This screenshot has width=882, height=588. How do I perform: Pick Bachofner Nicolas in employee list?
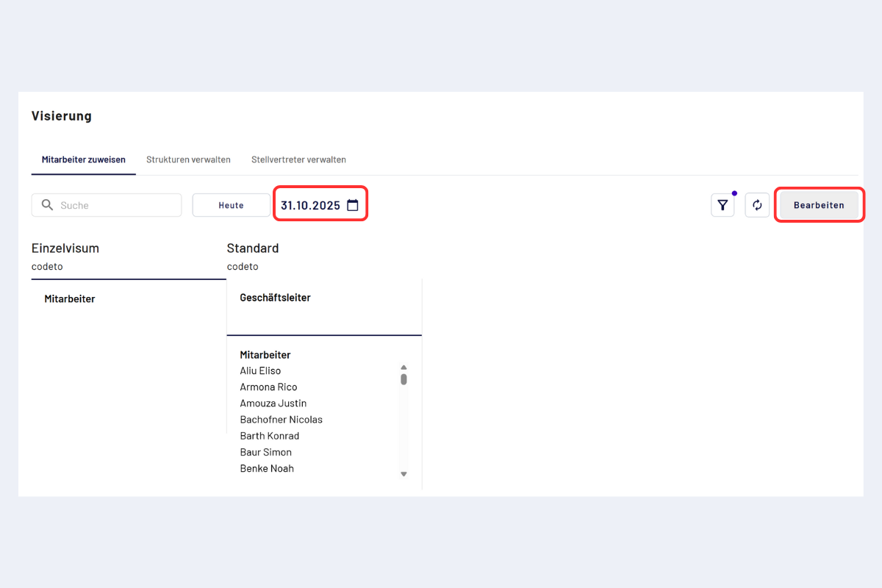(x=281, y=420)
